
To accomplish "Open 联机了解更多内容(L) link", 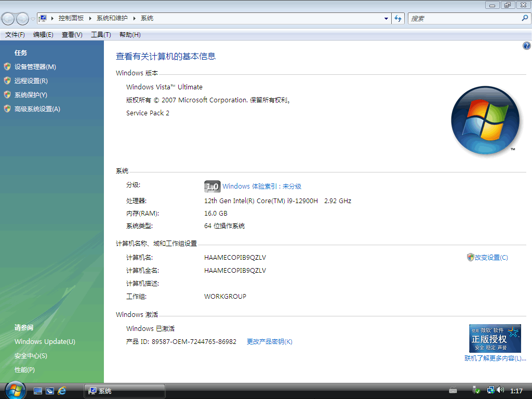I will tap(495, 358).
